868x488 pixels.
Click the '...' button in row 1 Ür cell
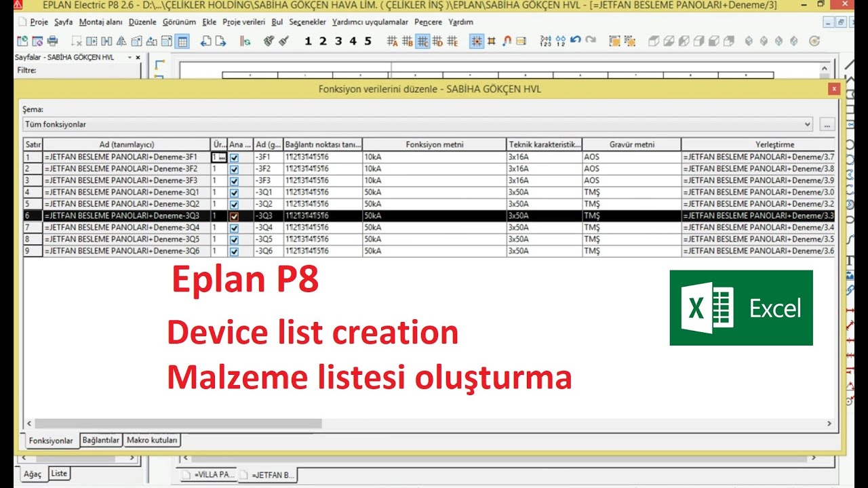(x=222, y=157)
